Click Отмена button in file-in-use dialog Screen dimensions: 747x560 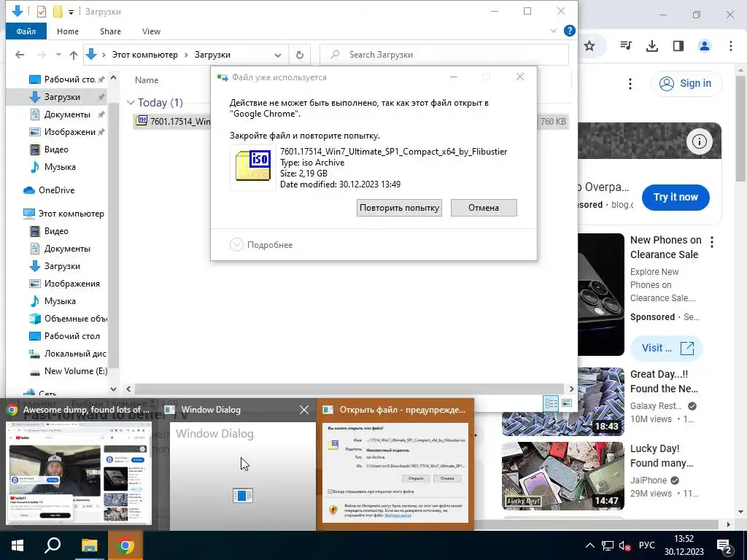pyautogui.click(x=484, y=208)
